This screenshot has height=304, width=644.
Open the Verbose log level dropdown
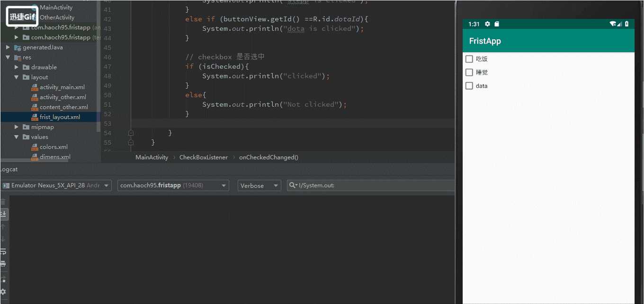[259, 185]
